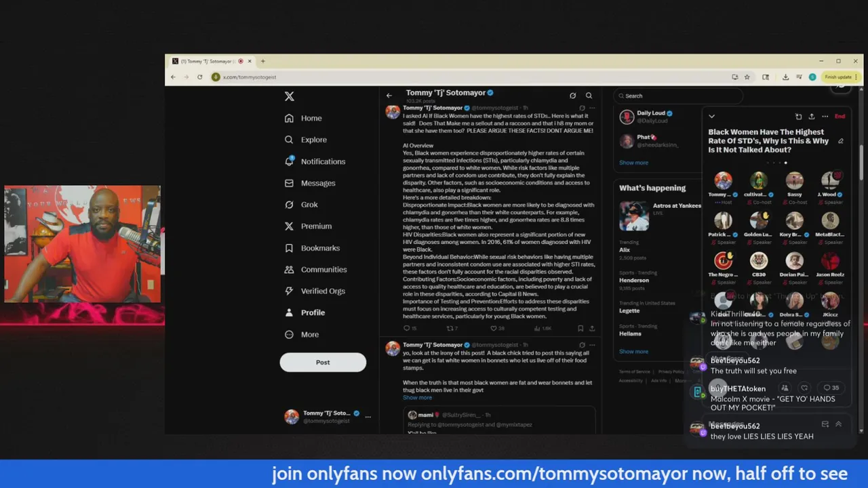Click the search icon in the profile header

pos(589,96)
